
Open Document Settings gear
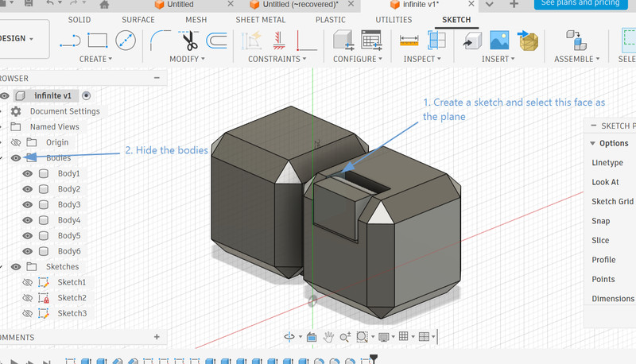[x=16, y=111]
